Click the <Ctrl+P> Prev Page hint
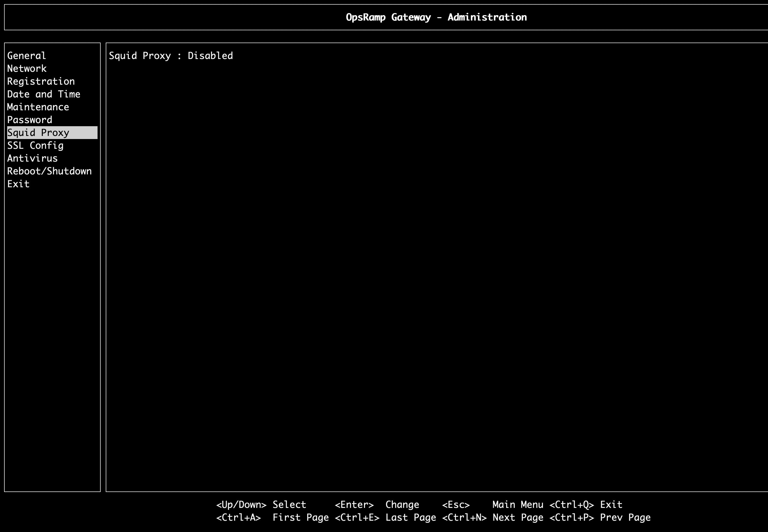This screenshot has width=768, height=532. click(x=600, y=518)
